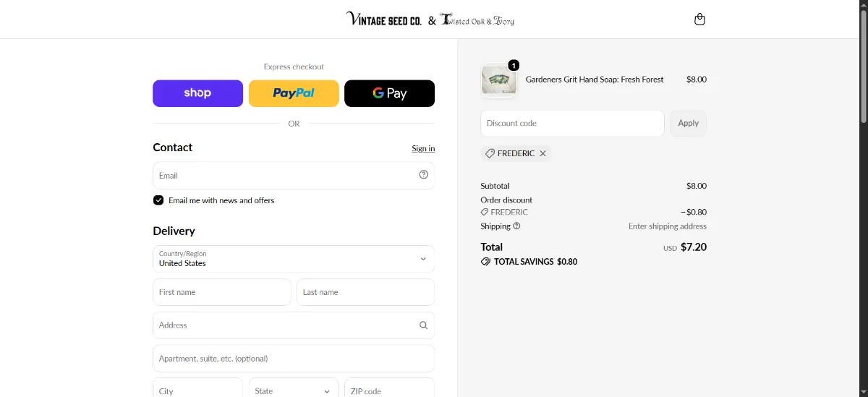The width and height of the screenshot is (868, 397).
Task: Click the Gardeners Grit Hand Soap product name
Action: (x=595, y=80)
